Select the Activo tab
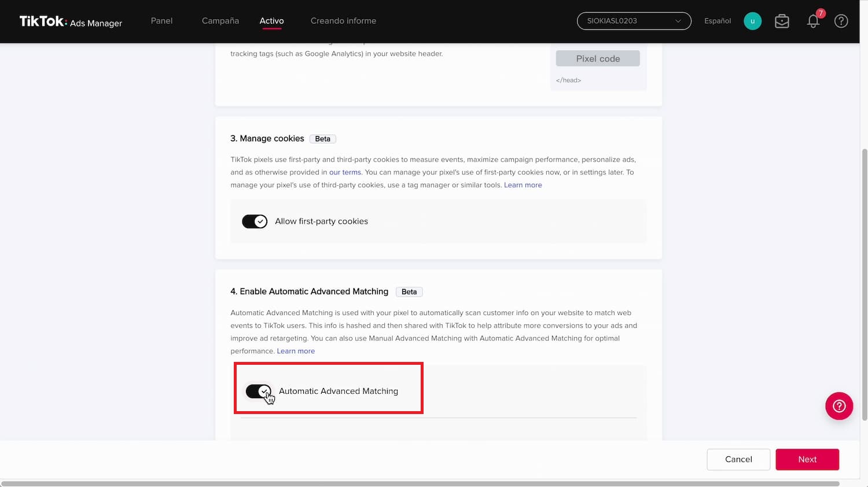The width and height of the screenshot is (868, 487). point(271,21)
